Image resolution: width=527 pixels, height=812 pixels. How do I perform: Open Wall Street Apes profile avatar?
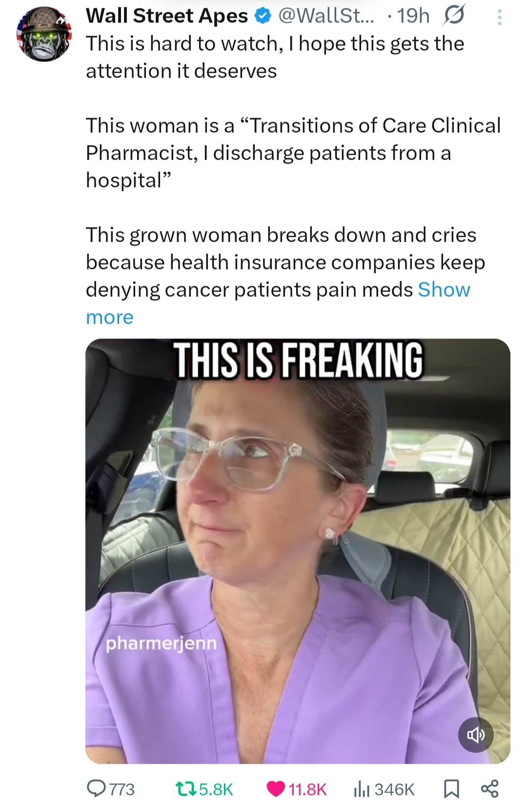(x=44, y=34)
